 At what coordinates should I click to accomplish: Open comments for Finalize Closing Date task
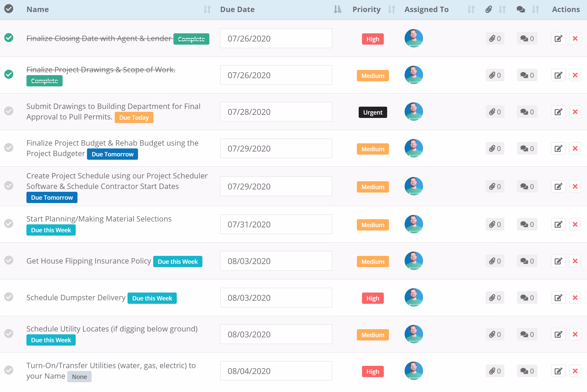point(527,39)
